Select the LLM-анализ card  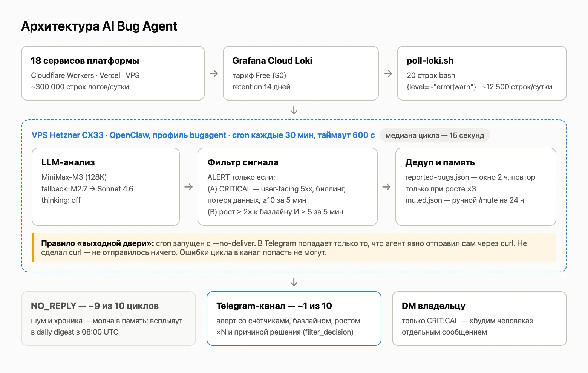pos(106,186)
